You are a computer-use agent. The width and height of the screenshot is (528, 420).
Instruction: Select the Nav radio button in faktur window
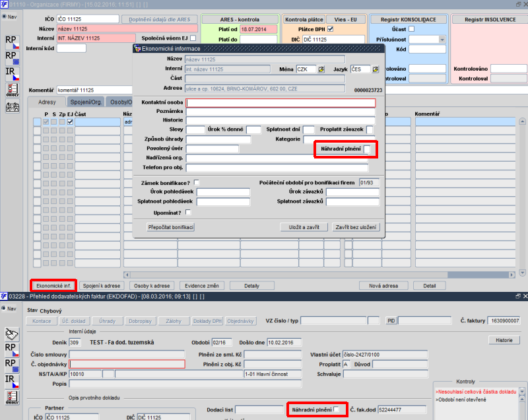5,308
